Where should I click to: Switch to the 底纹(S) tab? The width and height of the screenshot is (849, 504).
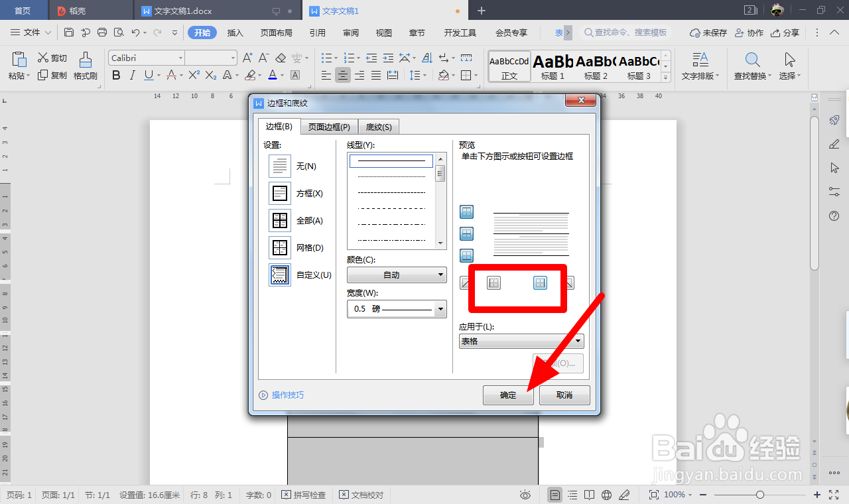379,127
